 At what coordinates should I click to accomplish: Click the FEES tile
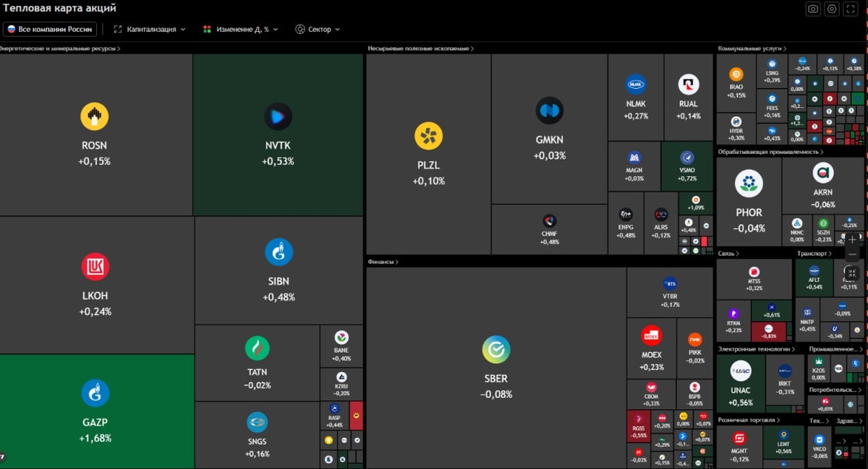(x=773, y=106)
